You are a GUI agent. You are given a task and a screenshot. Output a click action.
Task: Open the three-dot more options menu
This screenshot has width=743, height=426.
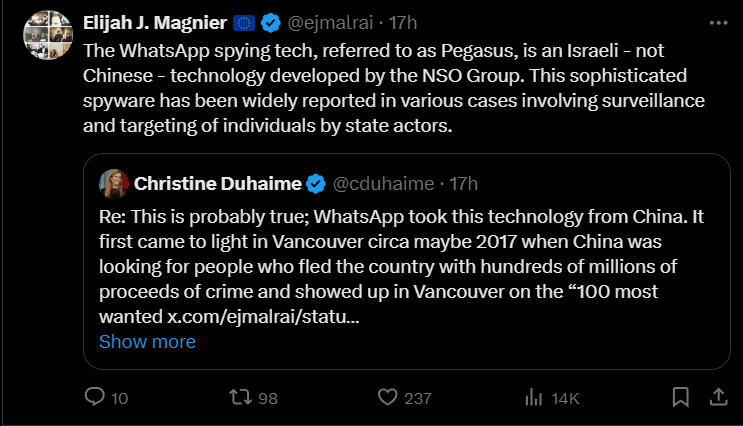click(x=717, y=21)
